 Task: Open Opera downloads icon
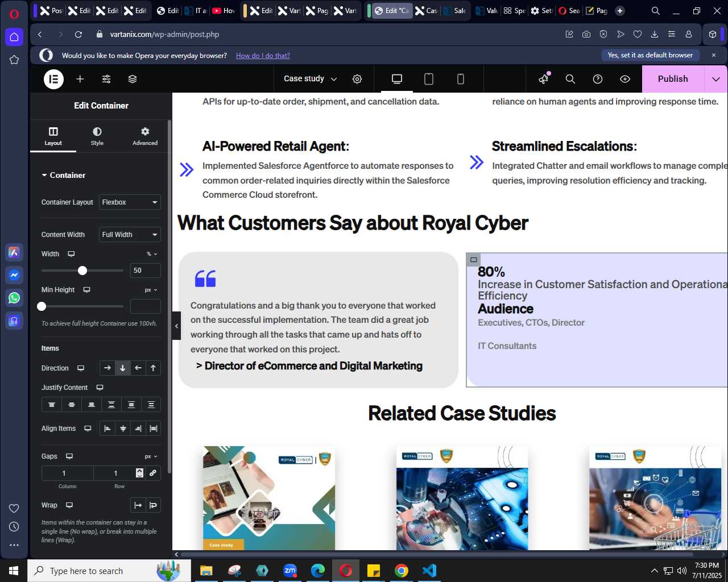(x=655, y=34)
